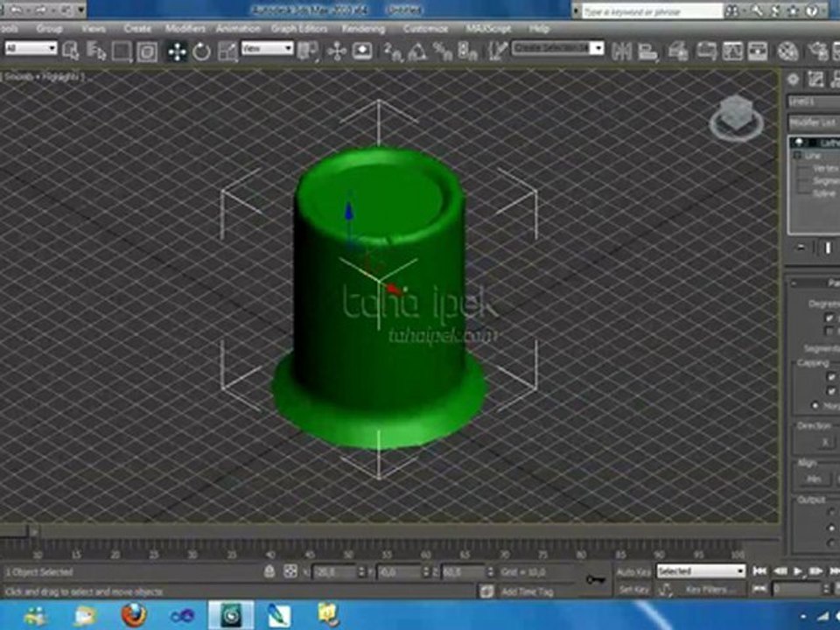Toggle Angle Snap
The height and width of the screenshot is (630, 840).
point(418,52)
